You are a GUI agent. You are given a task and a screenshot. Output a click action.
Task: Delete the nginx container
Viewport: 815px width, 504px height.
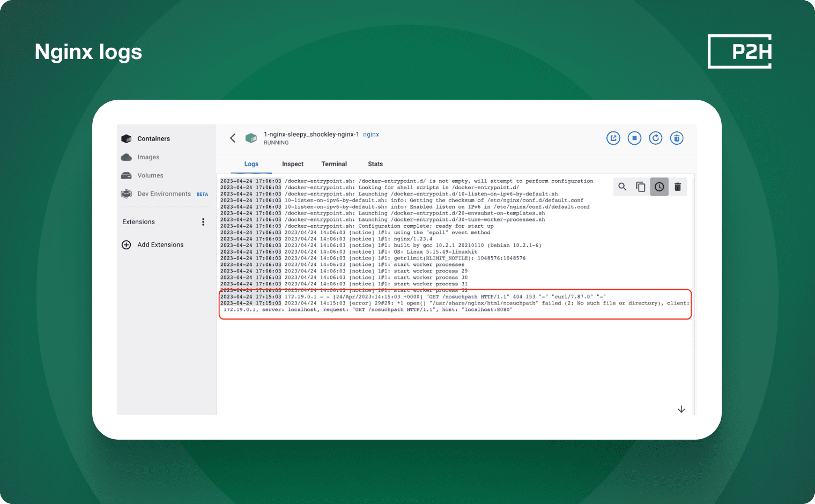676,138
